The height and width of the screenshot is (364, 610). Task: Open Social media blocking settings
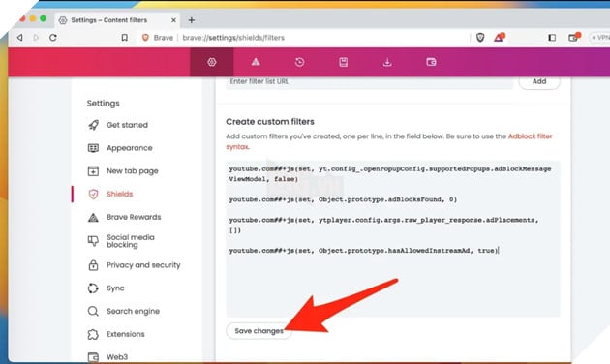click(x=131, y=241)
